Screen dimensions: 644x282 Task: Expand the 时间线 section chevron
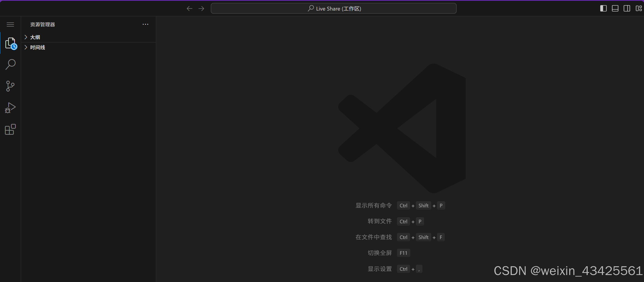(26, 47)
